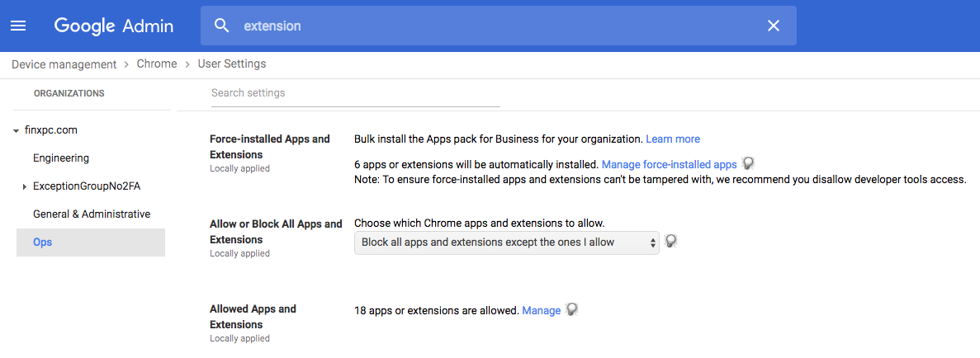Open the Learn more link
980x358 pixels.
coord(673,139)
